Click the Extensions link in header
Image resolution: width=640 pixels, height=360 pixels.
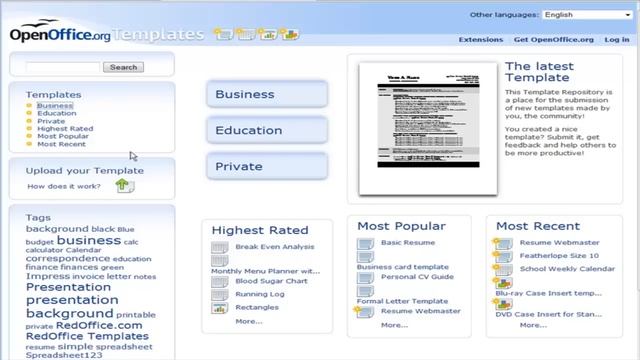tap(481, 40)
